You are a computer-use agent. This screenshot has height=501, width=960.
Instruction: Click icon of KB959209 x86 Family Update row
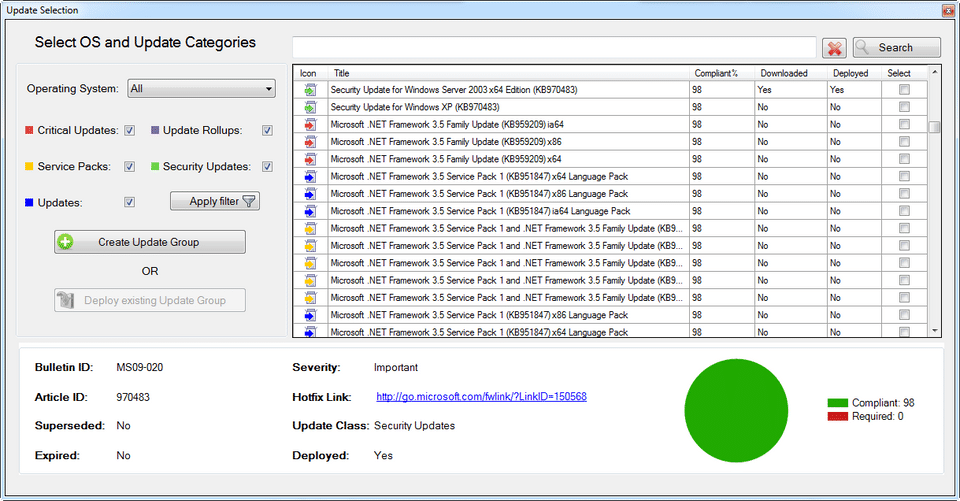pos(310,141)
